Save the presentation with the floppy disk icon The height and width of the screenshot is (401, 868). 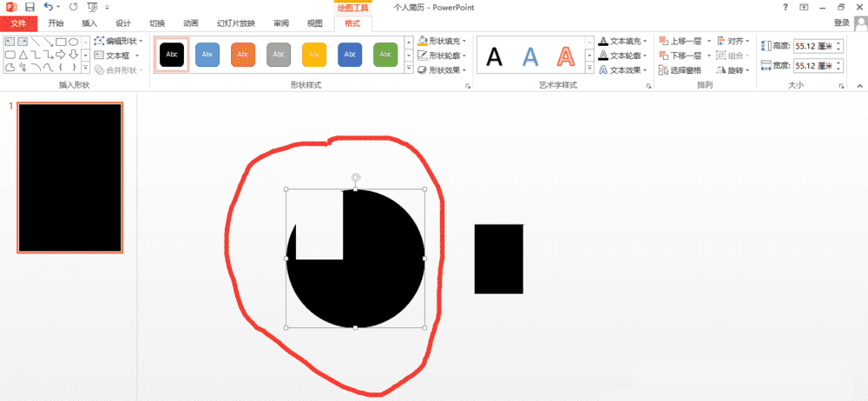30,7
